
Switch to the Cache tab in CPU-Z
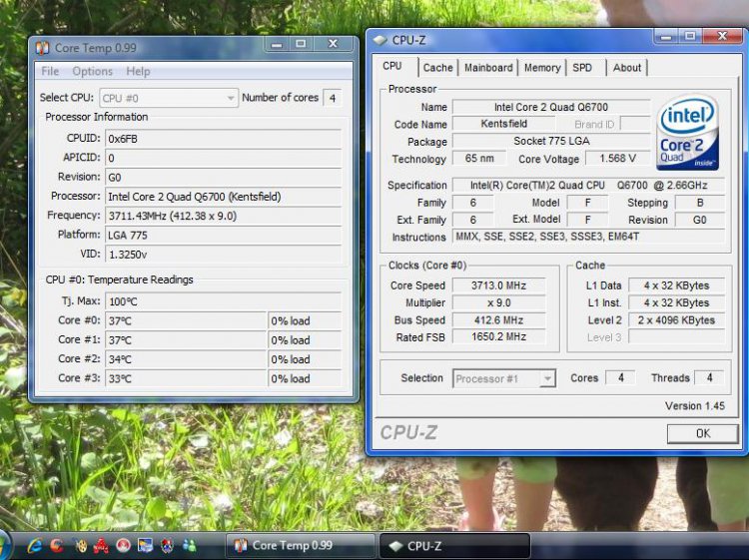point(438,68)
